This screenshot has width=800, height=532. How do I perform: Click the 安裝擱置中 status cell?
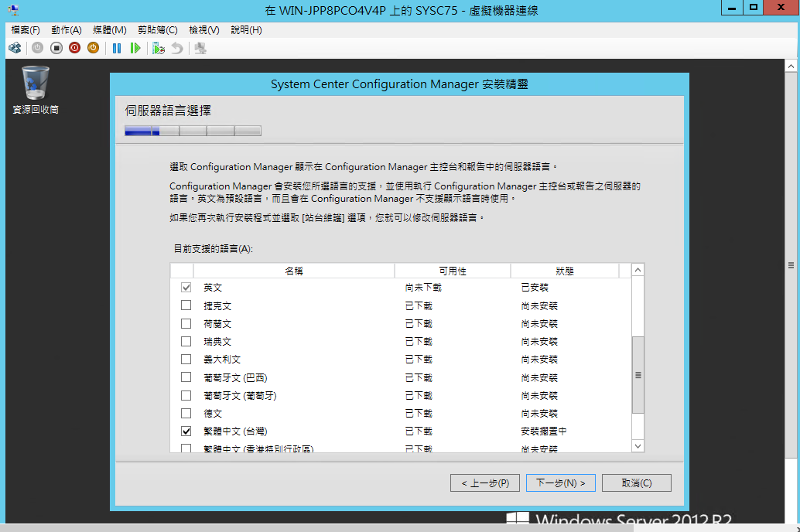tap(544, 431)
